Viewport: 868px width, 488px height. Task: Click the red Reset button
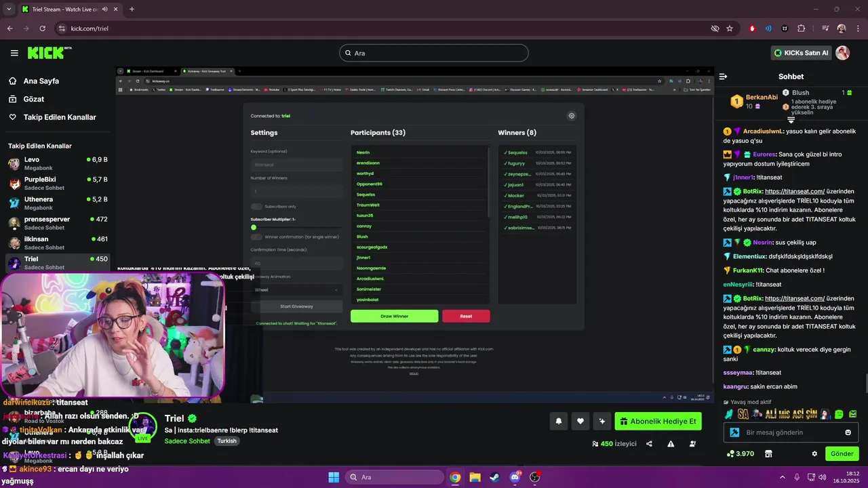(466, 316)
